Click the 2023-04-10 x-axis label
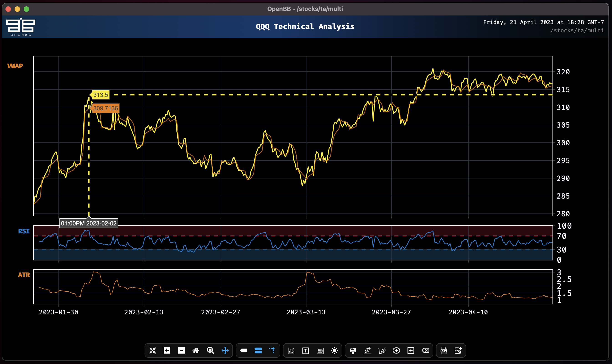Viewport: 612px width, 364px height. pyautogui.click(x=468, y=312)
